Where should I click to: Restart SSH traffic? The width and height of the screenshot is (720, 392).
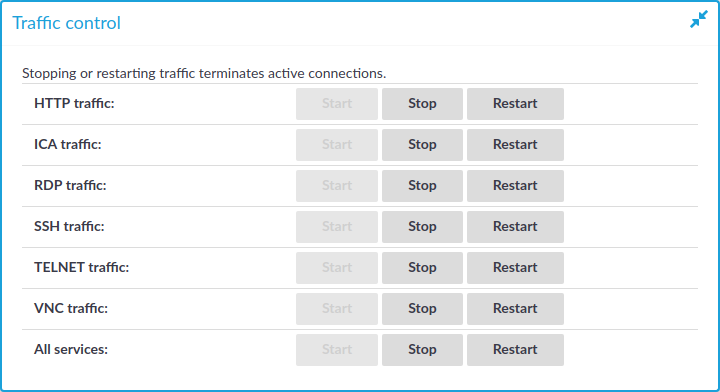(x=515, y=227)
